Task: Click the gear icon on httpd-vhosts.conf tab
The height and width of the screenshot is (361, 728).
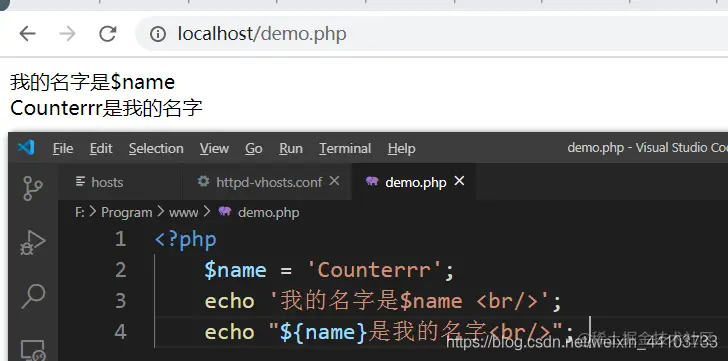Action: click(x=203, y=181)
